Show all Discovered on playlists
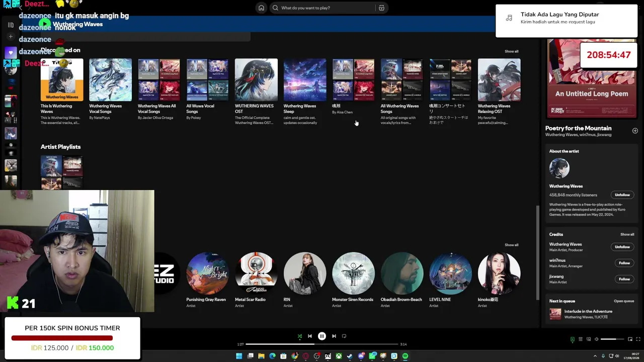644x362 pixels. click(511, 51)
